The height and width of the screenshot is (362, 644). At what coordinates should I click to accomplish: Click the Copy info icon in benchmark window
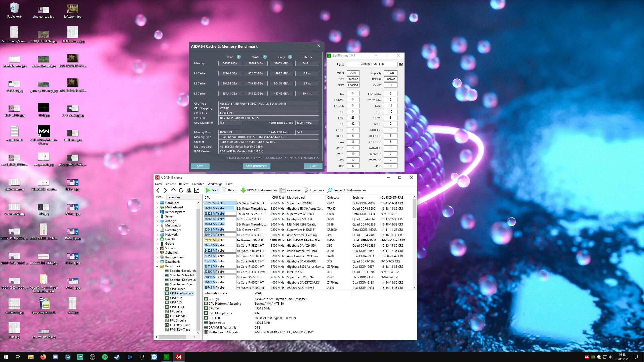[290, 57]
